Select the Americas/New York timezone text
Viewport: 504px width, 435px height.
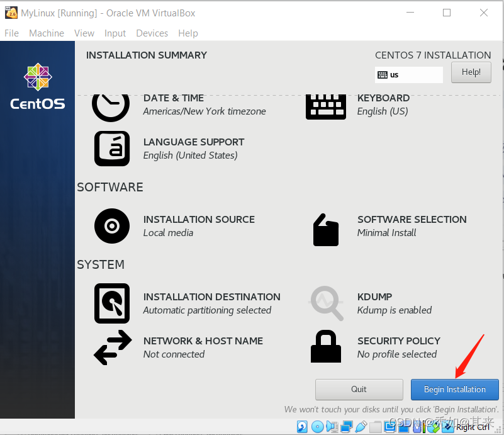point(204,111)
